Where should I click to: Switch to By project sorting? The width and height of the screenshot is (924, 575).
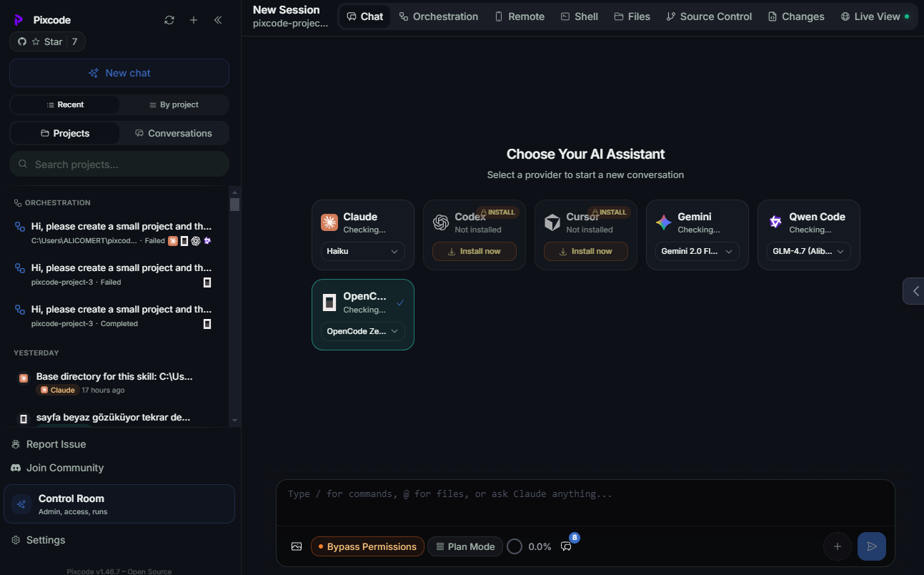tap(174, 104)
